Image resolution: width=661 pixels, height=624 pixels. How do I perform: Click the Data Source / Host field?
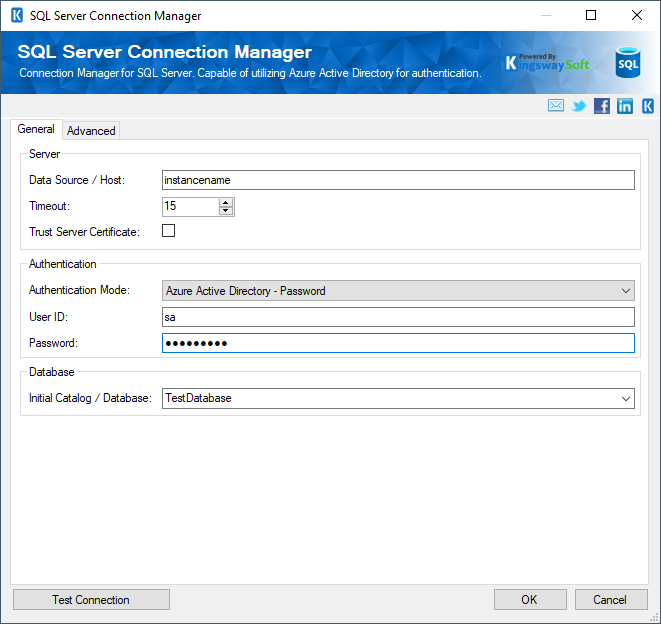[398, 180]
